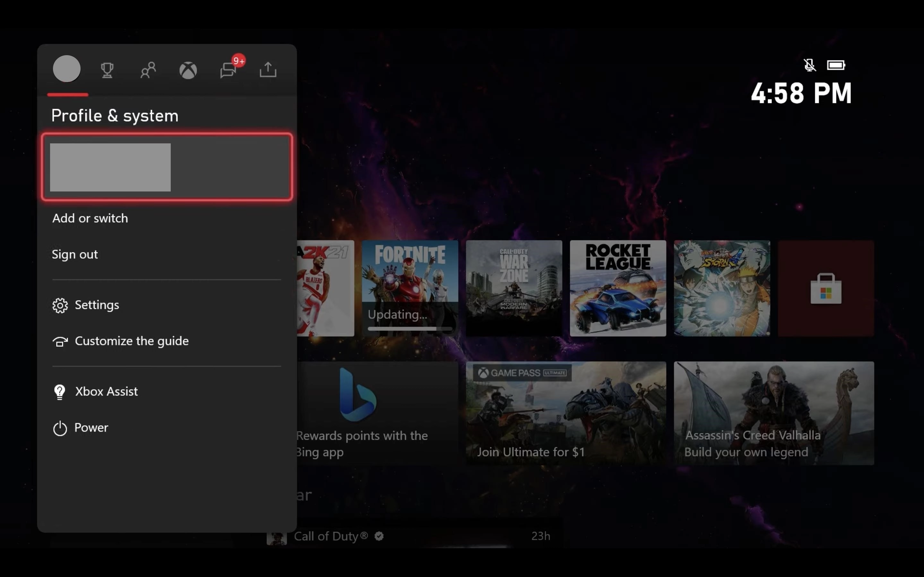Open Assassin's Creed Valhalla promo tile

[774, 413]
